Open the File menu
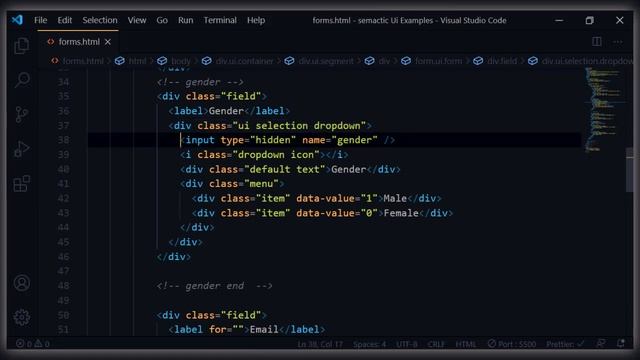 (x=40, y=20)
